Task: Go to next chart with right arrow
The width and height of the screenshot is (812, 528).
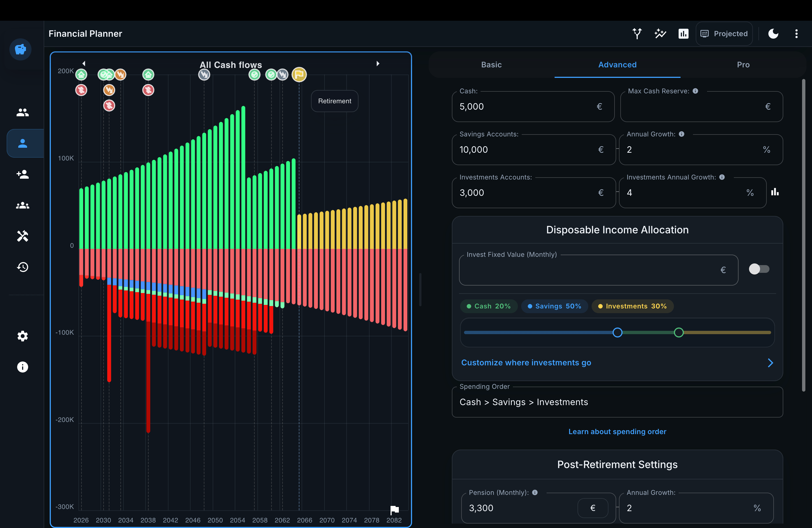Action: 378,64
